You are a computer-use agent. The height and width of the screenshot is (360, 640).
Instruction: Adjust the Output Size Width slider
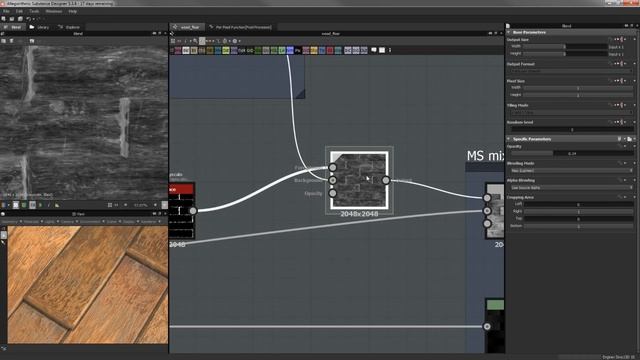point(565,47)
